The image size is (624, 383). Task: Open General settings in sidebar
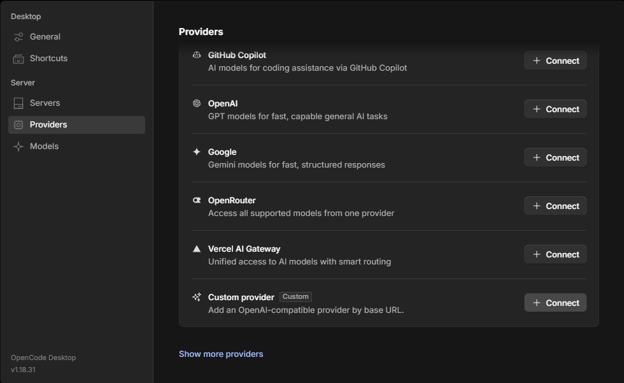point(76,37)
